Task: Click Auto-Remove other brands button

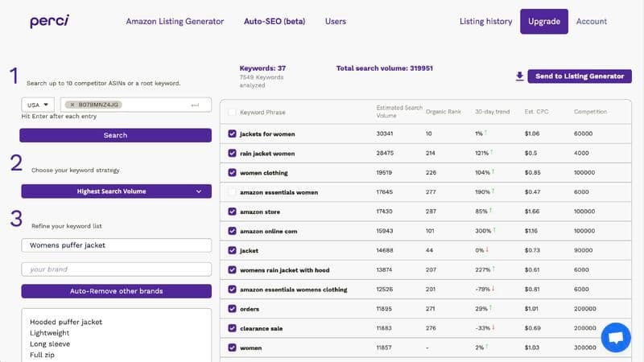Action: tap(116, 291)
